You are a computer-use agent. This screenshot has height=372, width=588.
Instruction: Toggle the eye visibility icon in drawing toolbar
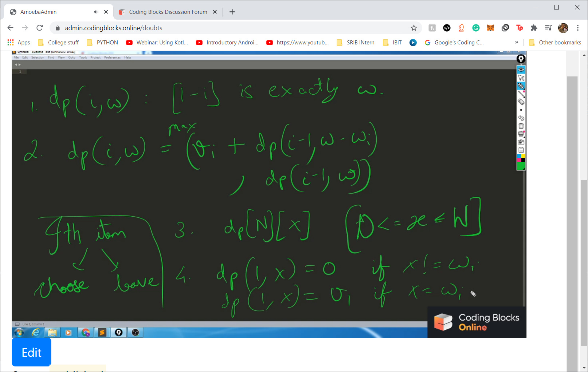pyautogui.click(x=521, y=70)
